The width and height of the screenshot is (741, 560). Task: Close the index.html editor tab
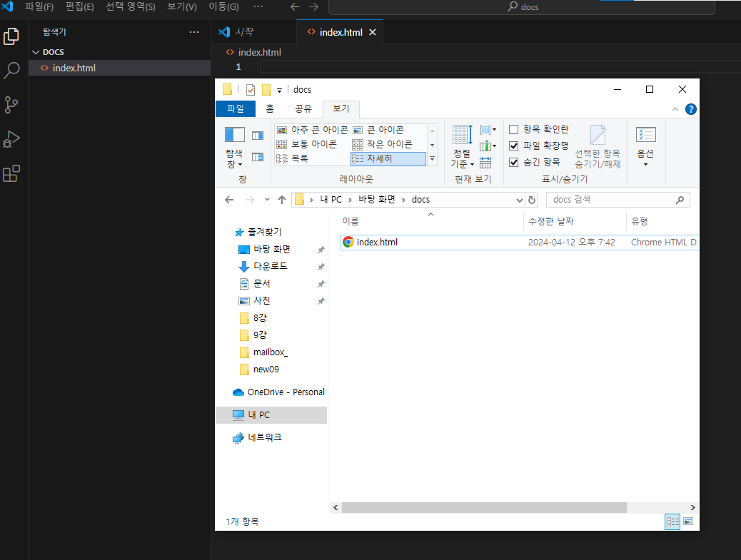click(373, 32)
